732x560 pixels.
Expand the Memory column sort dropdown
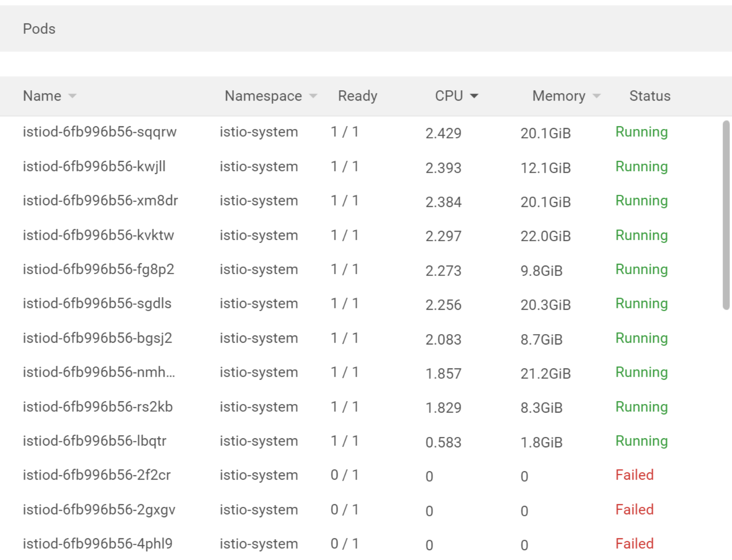coord(597,96)
